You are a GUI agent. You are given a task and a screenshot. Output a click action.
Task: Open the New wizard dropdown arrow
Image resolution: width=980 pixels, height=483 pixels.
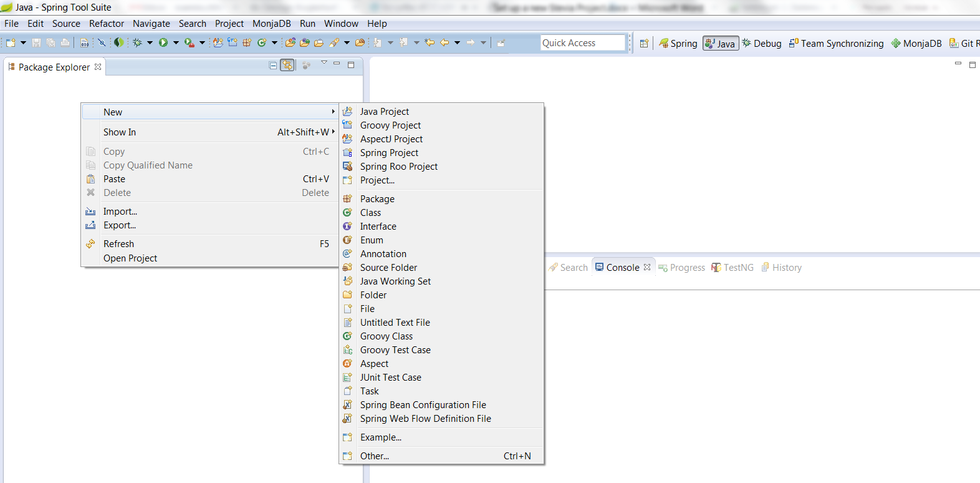[x=23, y=42]
